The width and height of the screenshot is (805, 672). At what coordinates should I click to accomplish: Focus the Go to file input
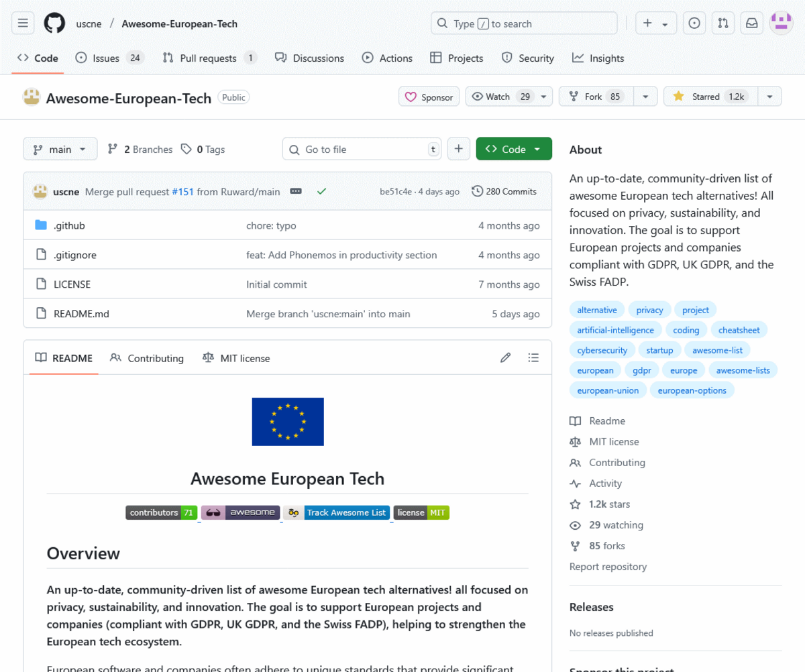[x=362, y=149]
